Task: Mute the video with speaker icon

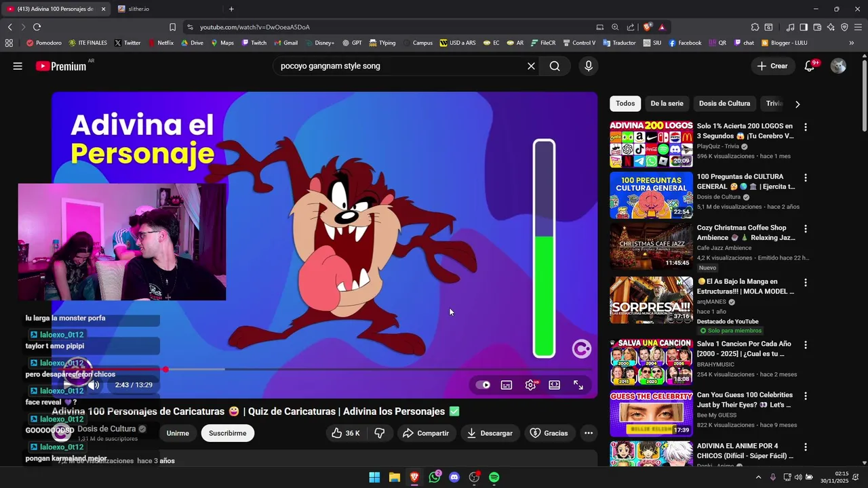Action: pyautogui.click(x=94, y=385)
